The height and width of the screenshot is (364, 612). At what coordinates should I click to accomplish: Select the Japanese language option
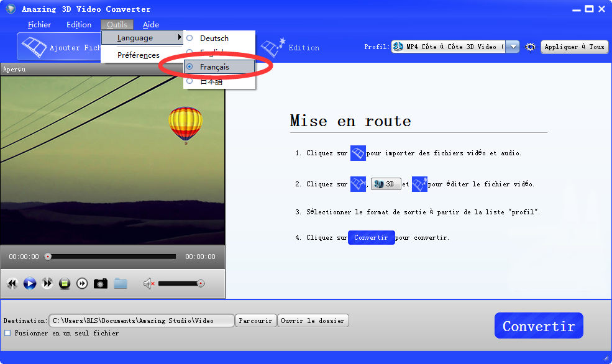(220, 81)
